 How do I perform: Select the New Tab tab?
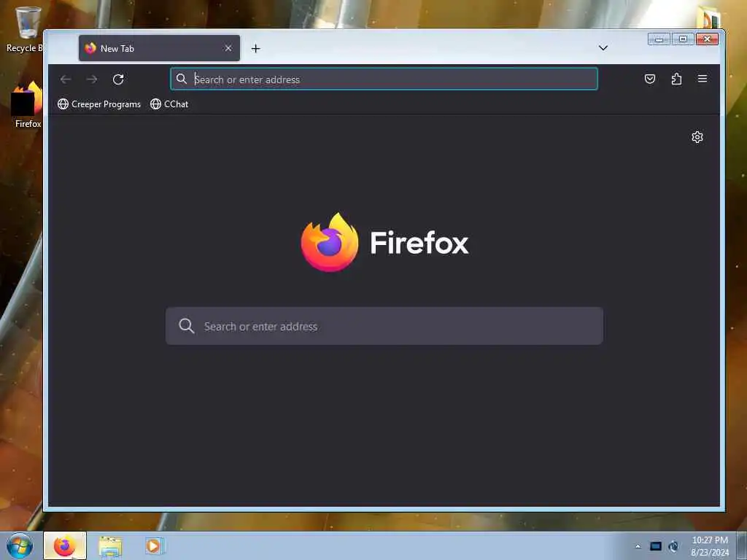159,48
